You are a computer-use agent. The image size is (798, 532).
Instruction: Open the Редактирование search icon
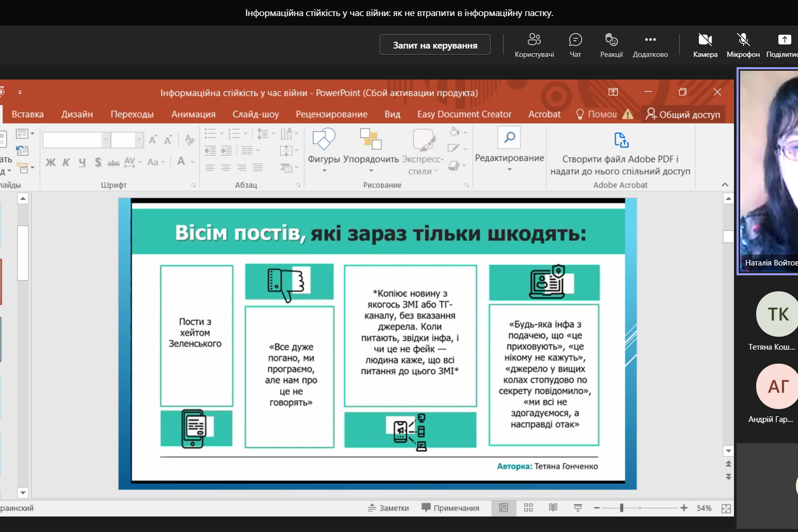click(509, 137)
